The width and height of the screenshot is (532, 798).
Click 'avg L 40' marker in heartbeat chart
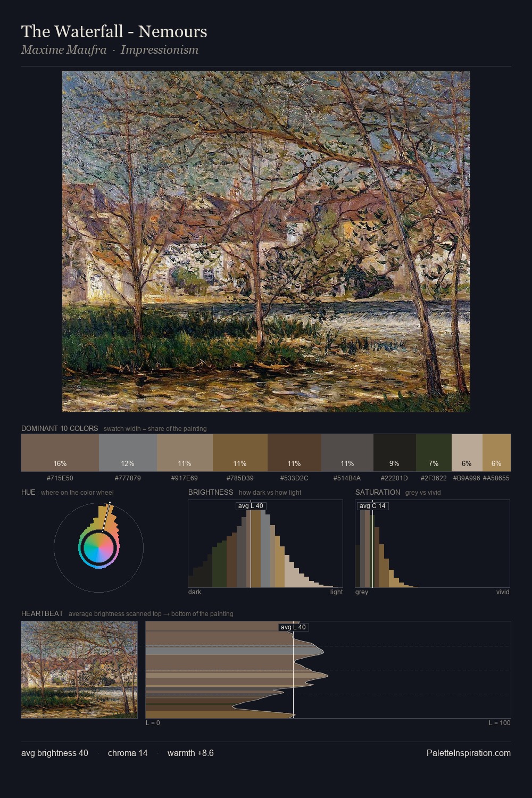294,627
